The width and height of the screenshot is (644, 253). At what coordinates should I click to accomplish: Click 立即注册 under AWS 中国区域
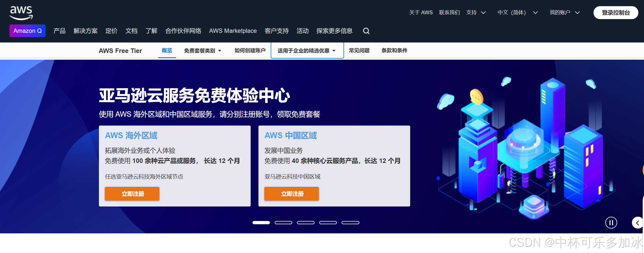tap(292, 194)
